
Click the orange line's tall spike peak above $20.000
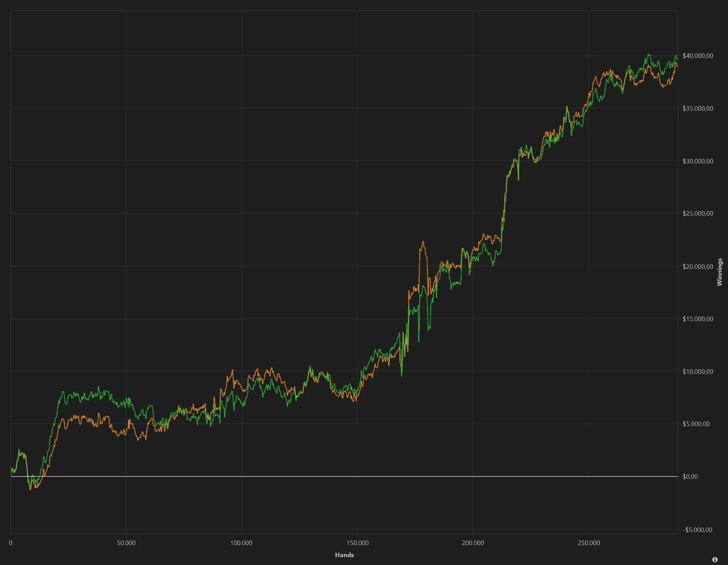coord(423,242)
